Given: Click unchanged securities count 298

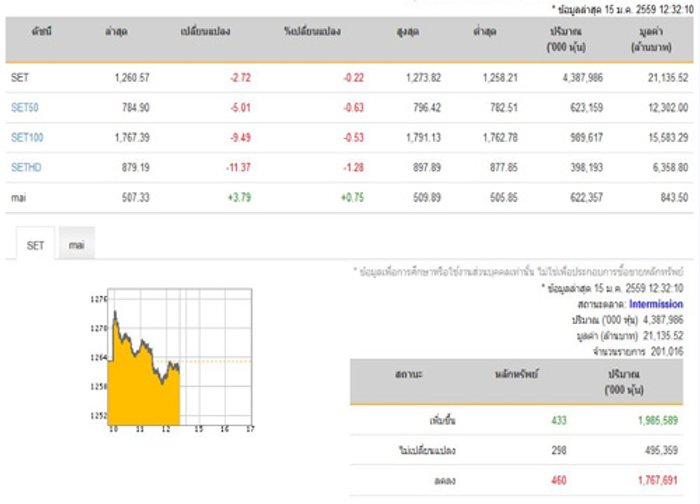Looking at the screenshot, I should click(x=559, y=450).
